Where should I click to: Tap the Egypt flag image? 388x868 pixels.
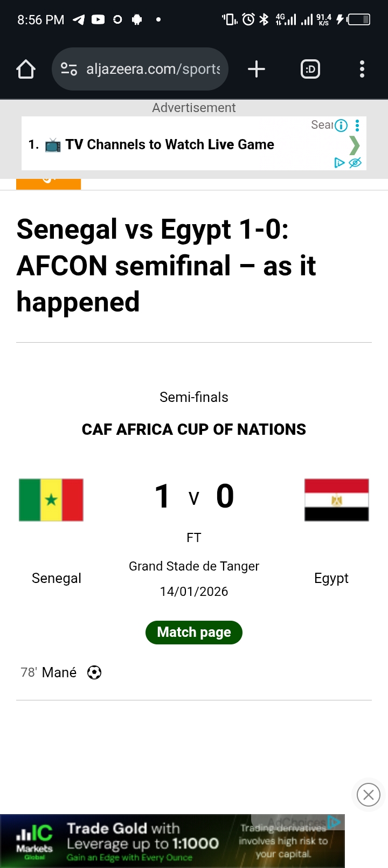pyautogui.click(x=336, y=500)
